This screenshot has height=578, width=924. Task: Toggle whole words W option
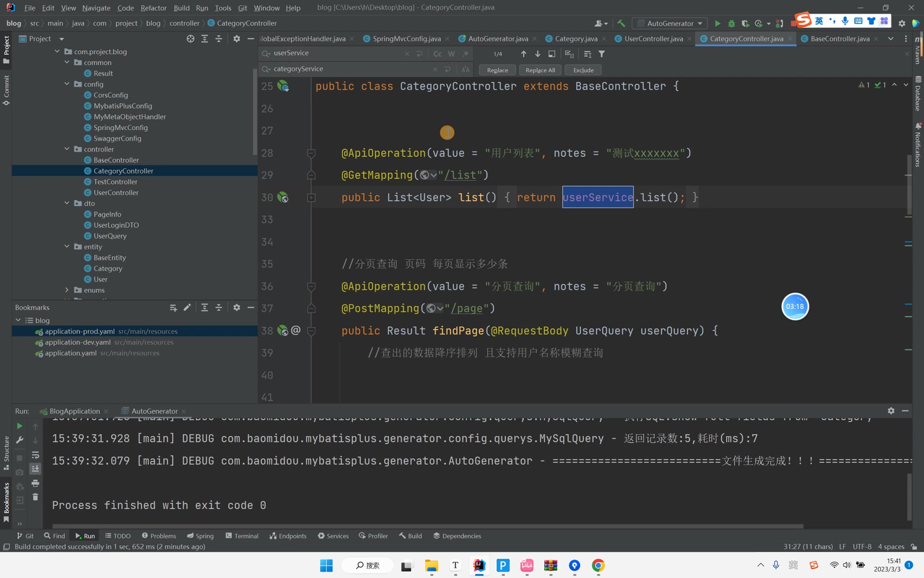click(451, 54)
